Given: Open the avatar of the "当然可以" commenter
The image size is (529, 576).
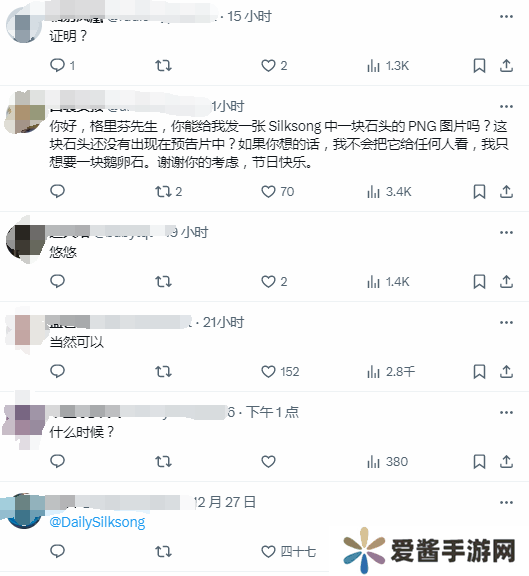Looking at the screenshot, I should pos(24,331).
